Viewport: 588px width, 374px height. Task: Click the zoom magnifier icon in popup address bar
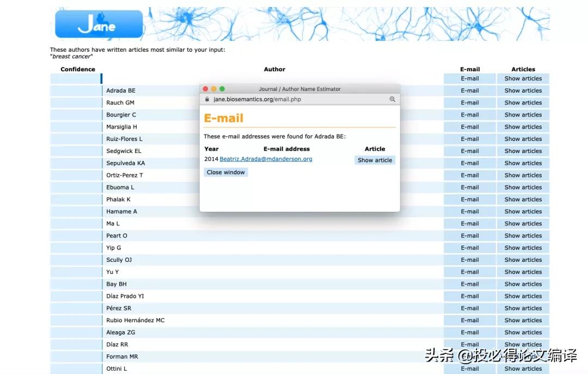pyautogui.click(x=392, y=100)
